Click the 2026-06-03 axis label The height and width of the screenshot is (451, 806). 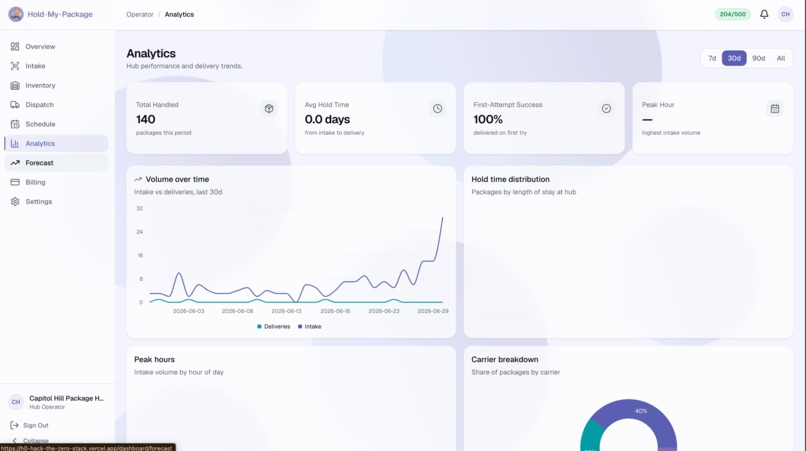tap(189, 311)
